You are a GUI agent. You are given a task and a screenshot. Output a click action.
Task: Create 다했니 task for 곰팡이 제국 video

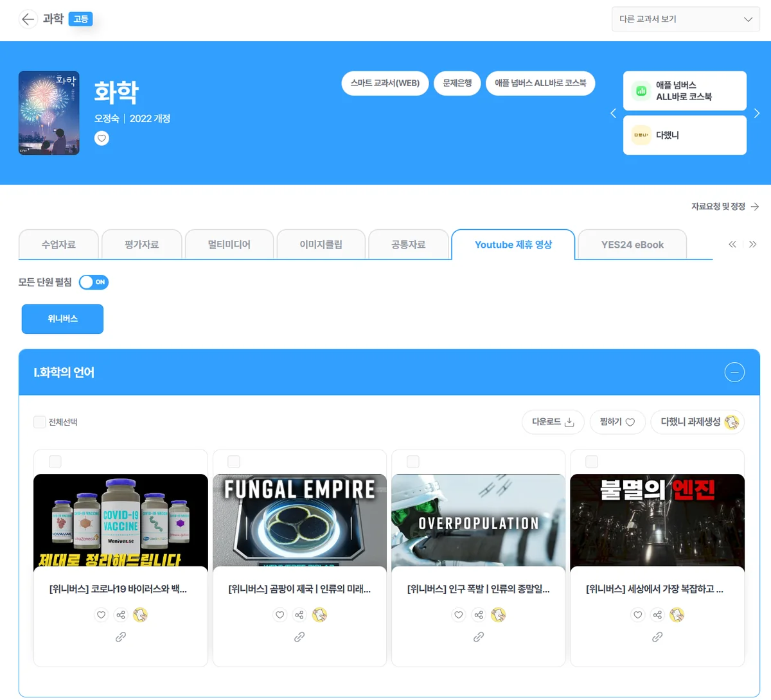coord(319,615)
